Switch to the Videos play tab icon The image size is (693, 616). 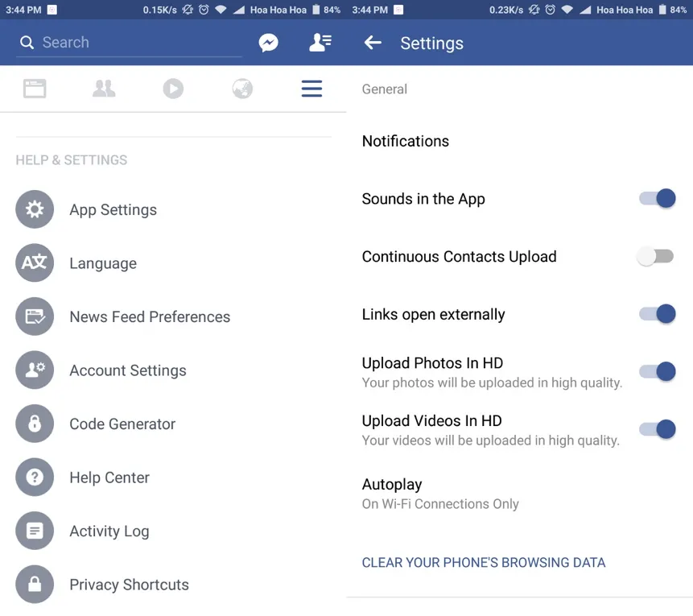click(173, 89)
